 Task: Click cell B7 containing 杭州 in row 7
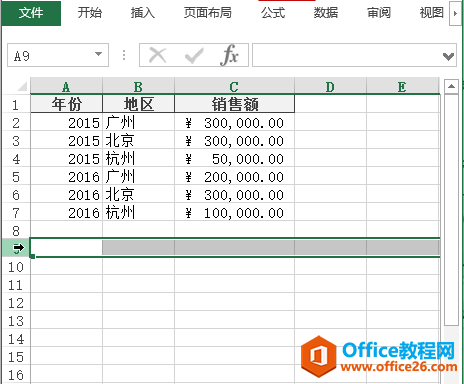coord(138,212)
